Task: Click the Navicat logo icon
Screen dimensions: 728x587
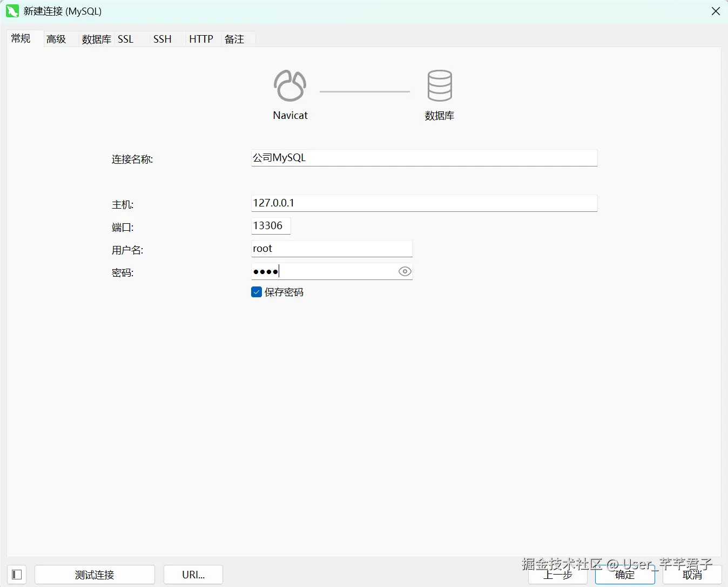Action: click(290, 85)
